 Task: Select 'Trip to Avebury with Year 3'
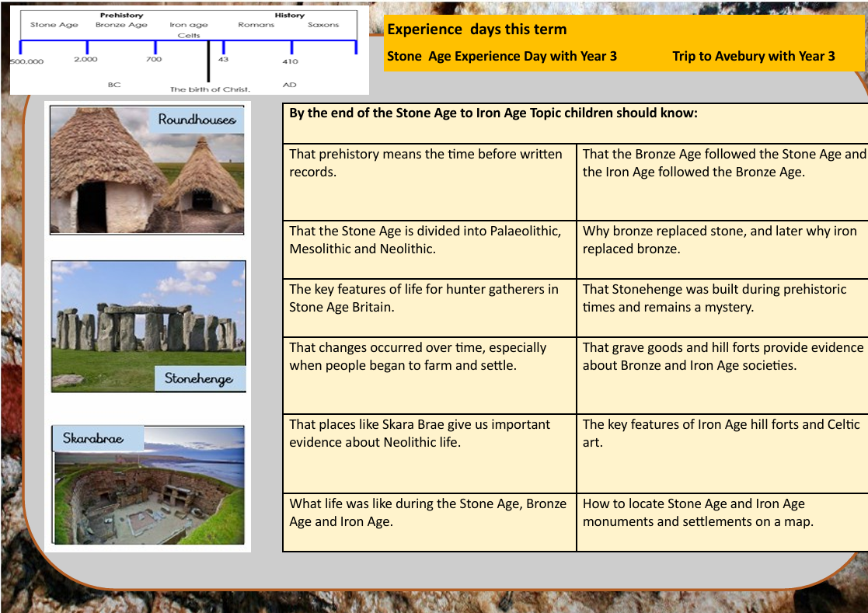[x=753, y=56]
